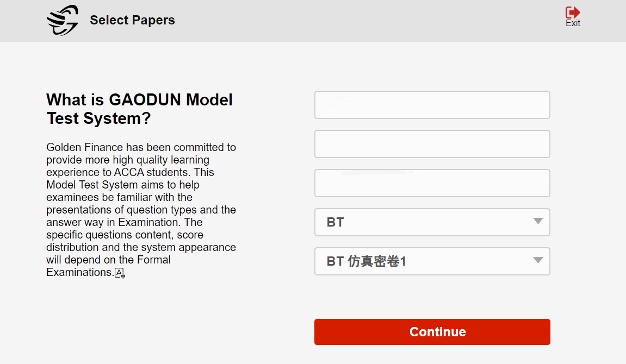Click the red Exit arrow icon
The height and width of the screenshot is (364, 626).
click(x=573, y=12)
